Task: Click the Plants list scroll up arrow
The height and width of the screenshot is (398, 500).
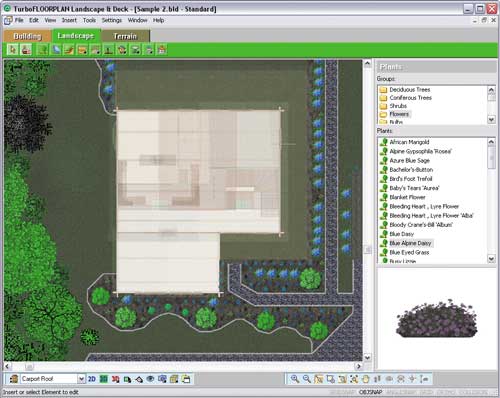Action: point(491,142)
